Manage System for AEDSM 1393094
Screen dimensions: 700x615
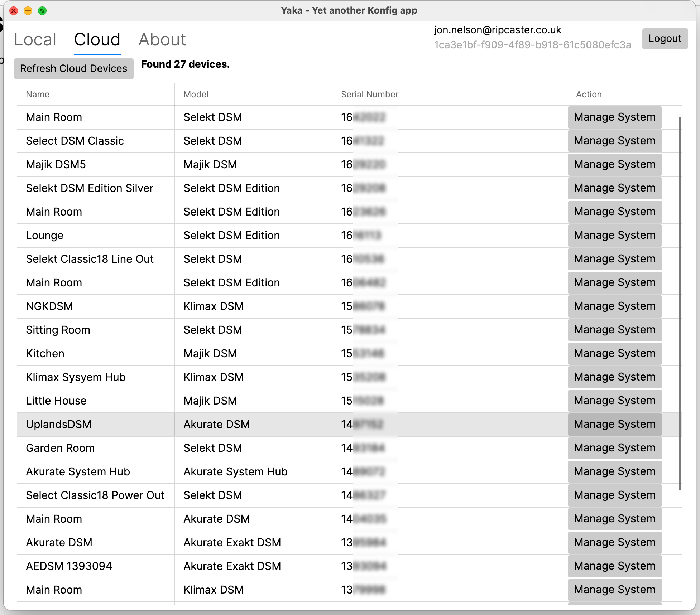coord(614,566)
